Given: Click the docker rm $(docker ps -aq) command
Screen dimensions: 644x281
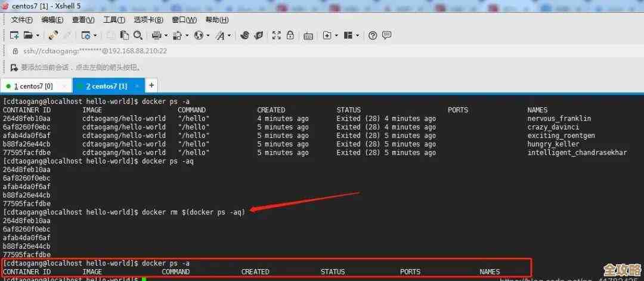Looking at the screenshot, I should click(193, 212).
